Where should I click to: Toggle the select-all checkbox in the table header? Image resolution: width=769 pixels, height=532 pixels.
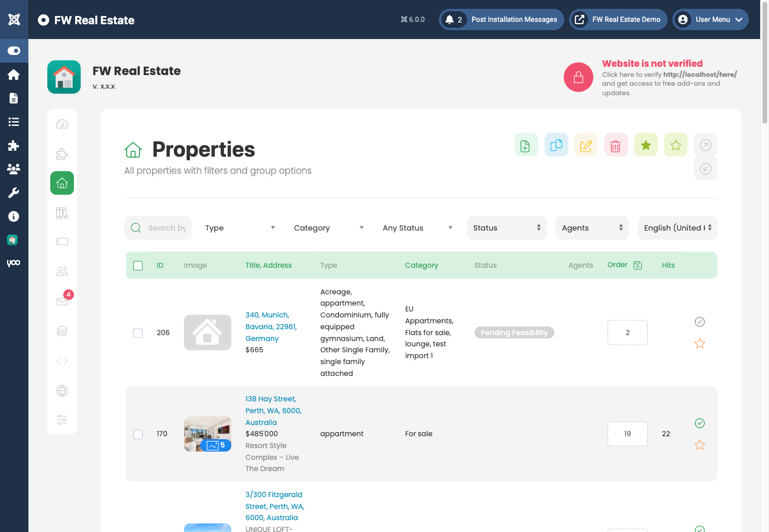pyautogui.click(x=138, y=265)
